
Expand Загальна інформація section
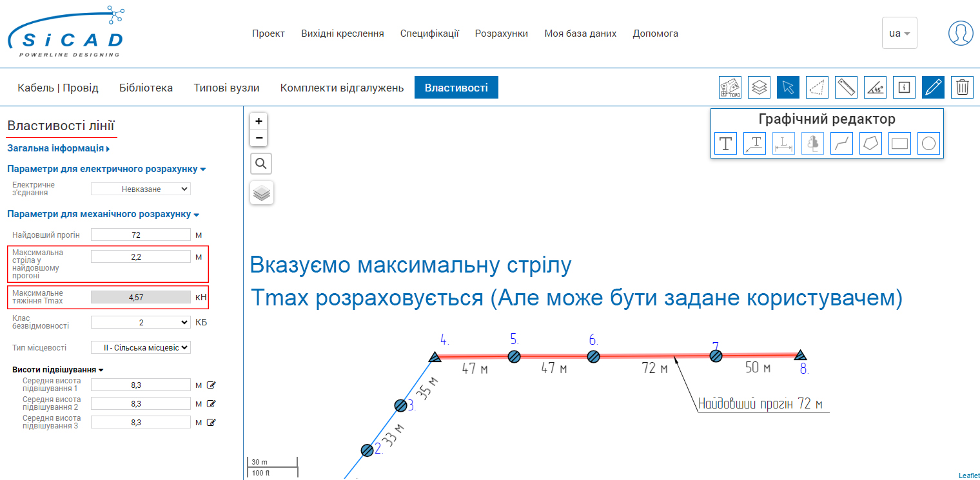coord(58,148)
